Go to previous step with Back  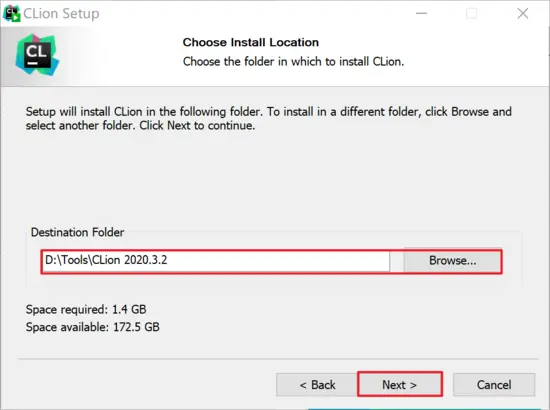click(317, 385)
